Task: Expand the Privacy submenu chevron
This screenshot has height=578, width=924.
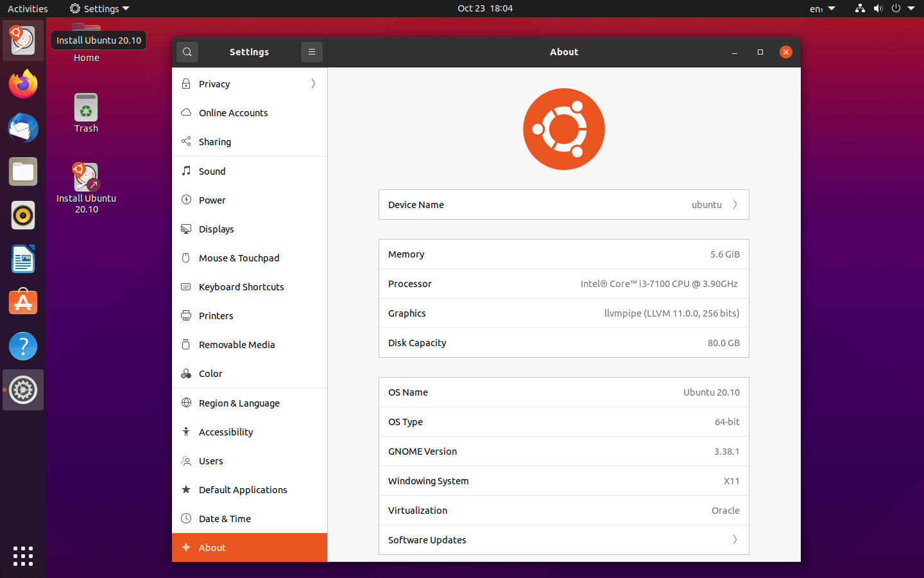Action: click(x=313, y=83)
